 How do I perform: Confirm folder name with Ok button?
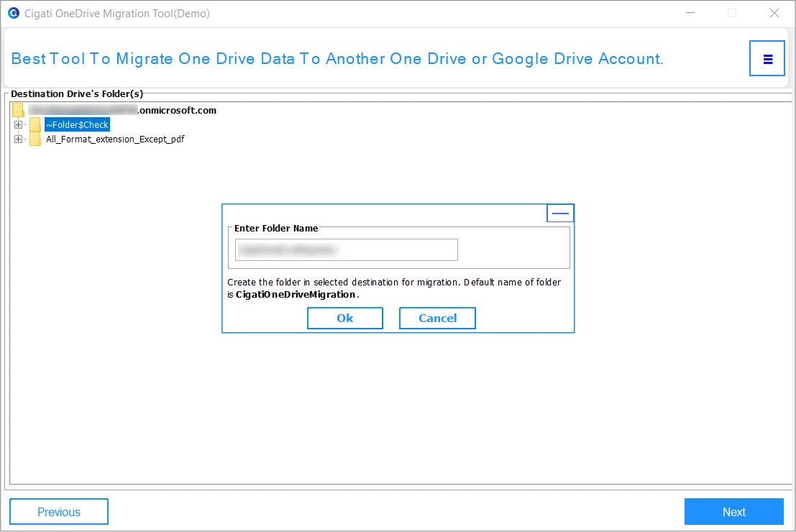point(345,318)
